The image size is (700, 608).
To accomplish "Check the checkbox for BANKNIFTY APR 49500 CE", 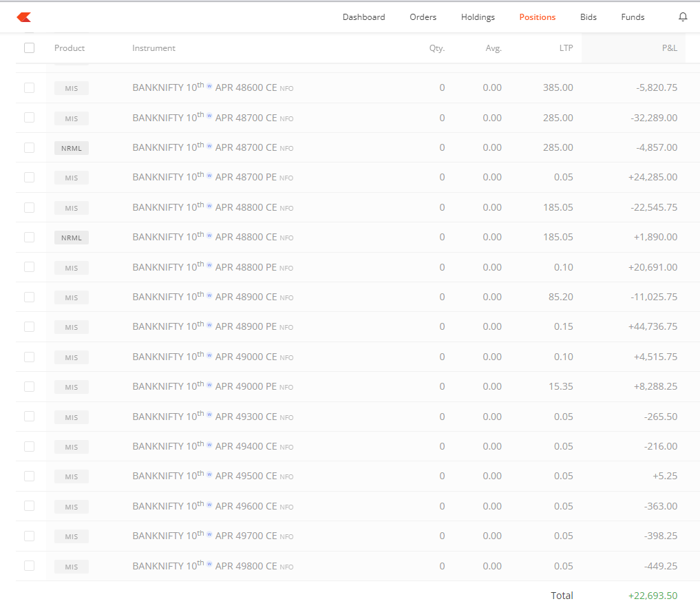I will click(29, 476).
